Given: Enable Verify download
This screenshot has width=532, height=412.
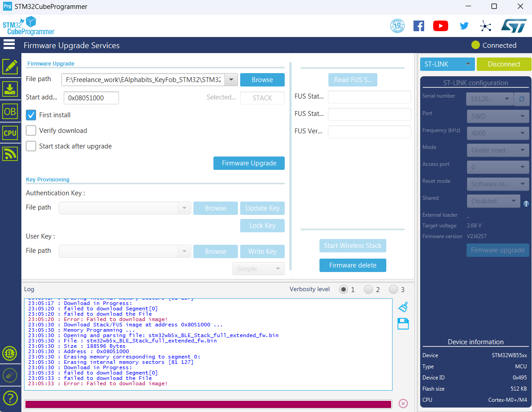Looking at the screenshot, I should (31, 130).
